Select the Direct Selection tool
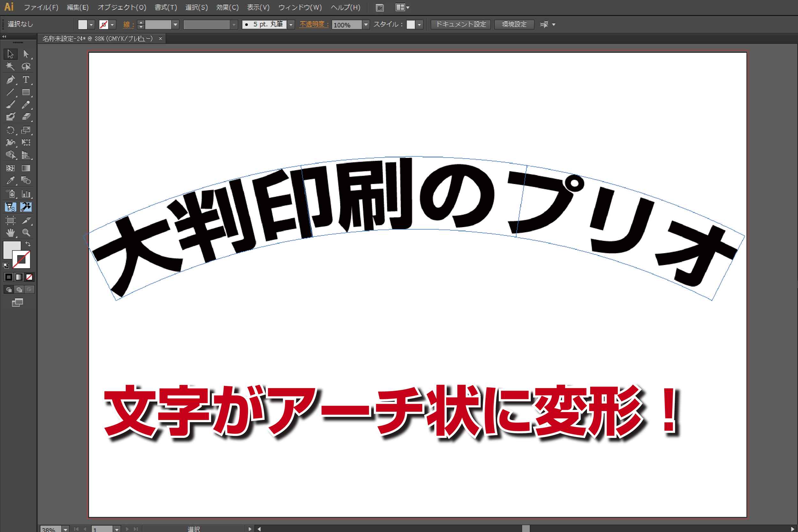The image size is (798, 532). (x=26, y=54)
